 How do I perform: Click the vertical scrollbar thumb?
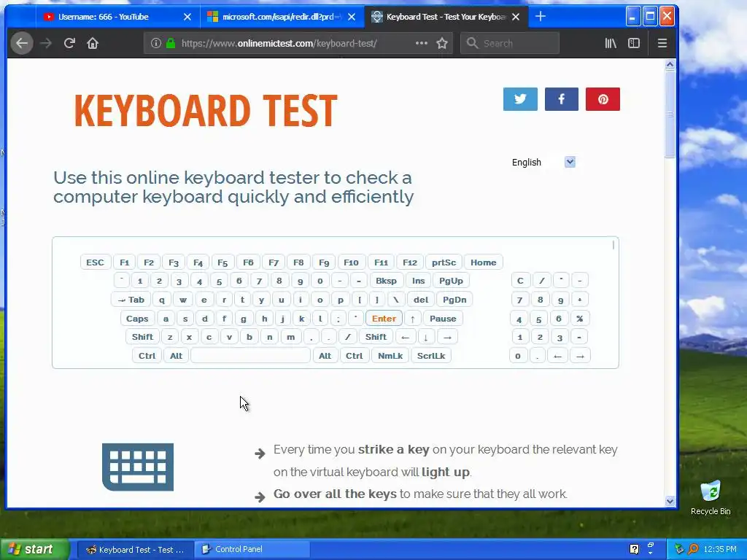pos(670,114)
